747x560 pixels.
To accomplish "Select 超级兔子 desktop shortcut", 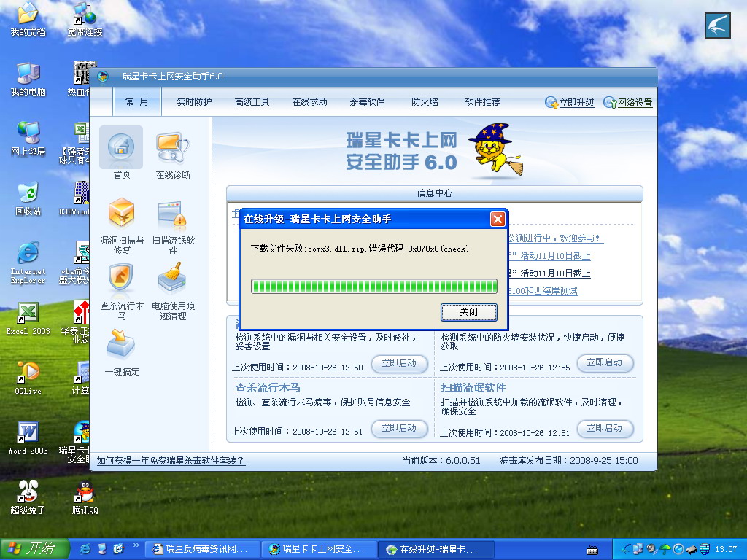I will [x=28, y=497].
